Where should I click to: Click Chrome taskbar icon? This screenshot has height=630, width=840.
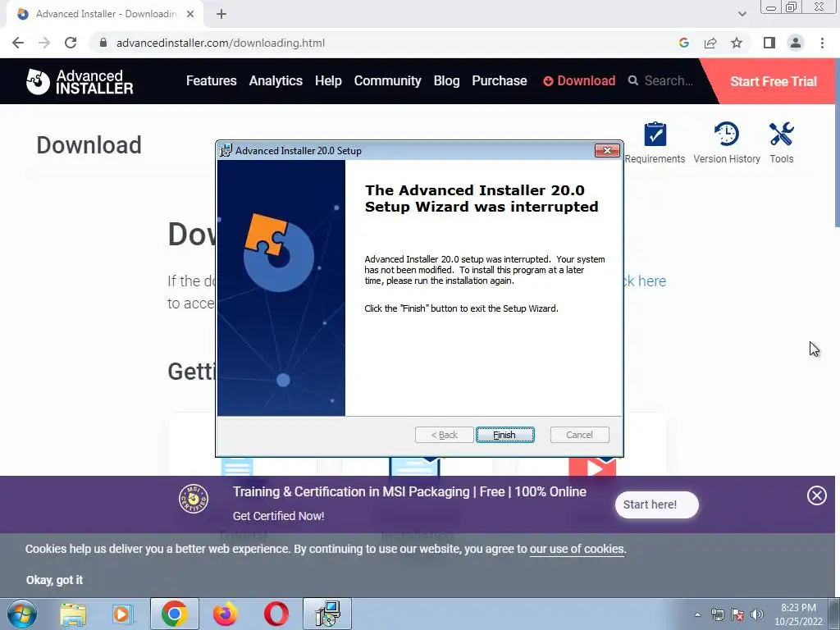point(174,614)
